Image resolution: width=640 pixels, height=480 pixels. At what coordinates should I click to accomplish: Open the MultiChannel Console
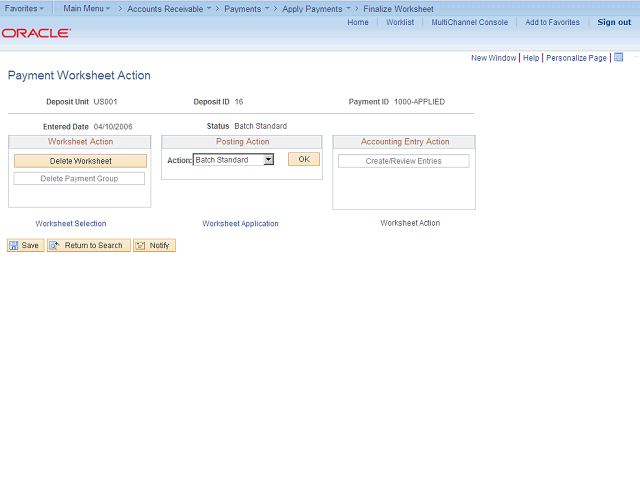point(470,22)
